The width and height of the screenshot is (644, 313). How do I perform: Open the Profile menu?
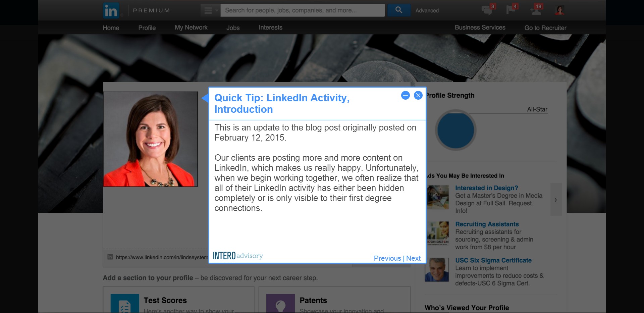pos(147,28)
